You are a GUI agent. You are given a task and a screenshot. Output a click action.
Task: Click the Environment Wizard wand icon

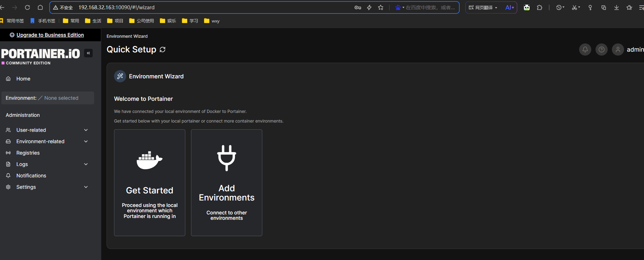[120, 76]
